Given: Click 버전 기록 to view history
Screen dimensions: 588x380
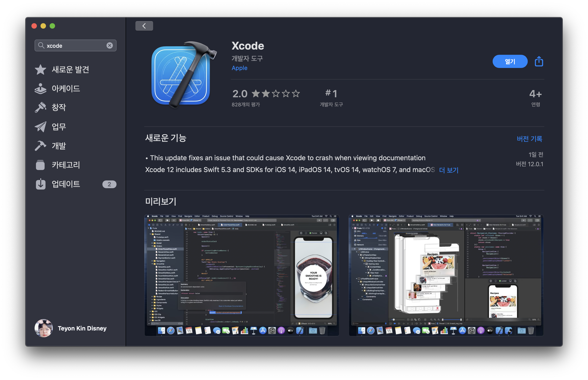Looking at the screenshot, I should pyautogui.click(x=530, y=138).
